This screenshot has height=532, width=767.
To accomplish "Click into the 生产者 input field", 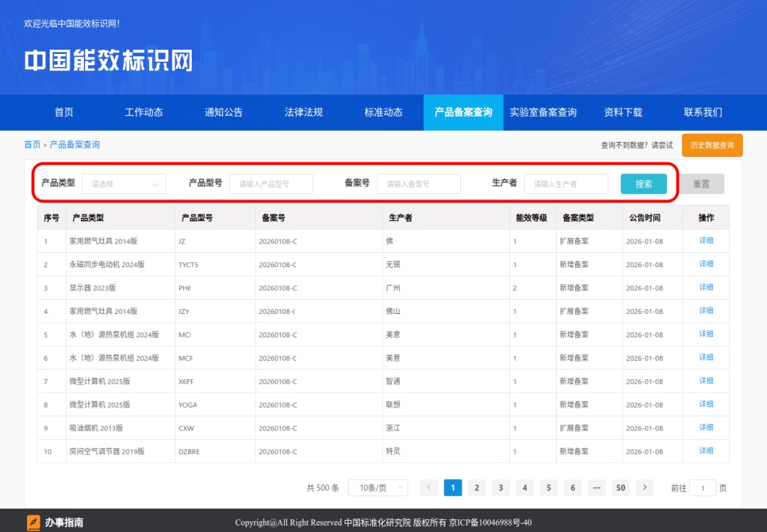I will tap(566, 184).
